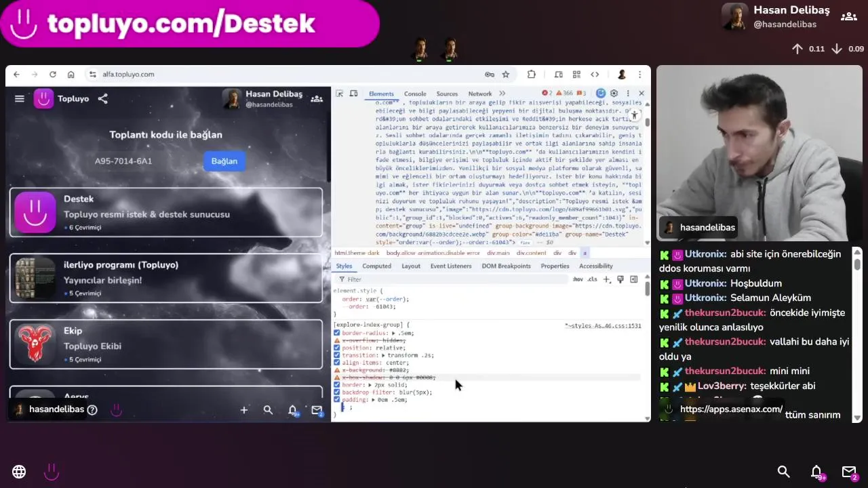Toggle the :hov element state button
The height and width of the screenshot is (488, 868).
point(578,279)
